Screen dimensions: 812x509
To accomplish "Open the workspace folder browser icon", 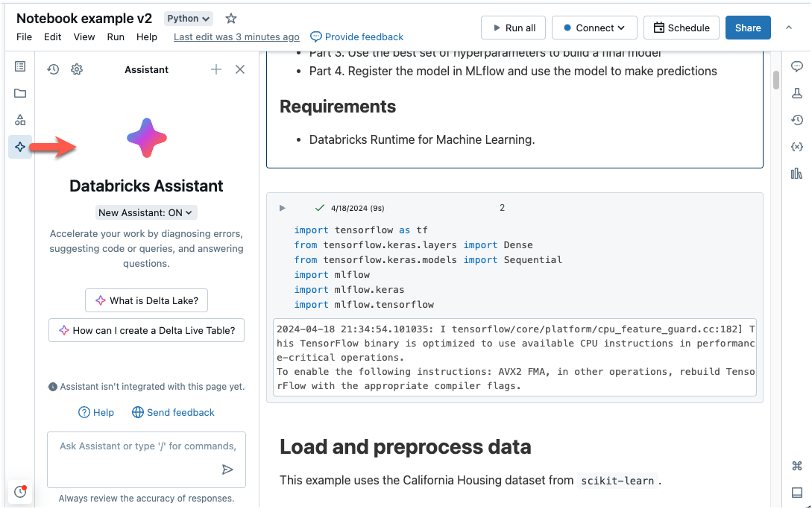I will 20,93.
